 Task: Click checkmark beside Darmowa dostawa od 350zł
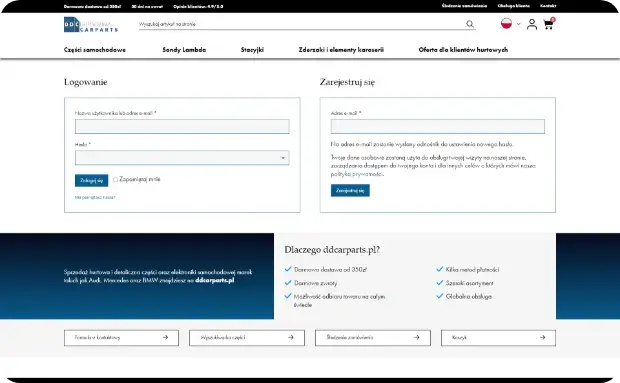click(288, 269)
